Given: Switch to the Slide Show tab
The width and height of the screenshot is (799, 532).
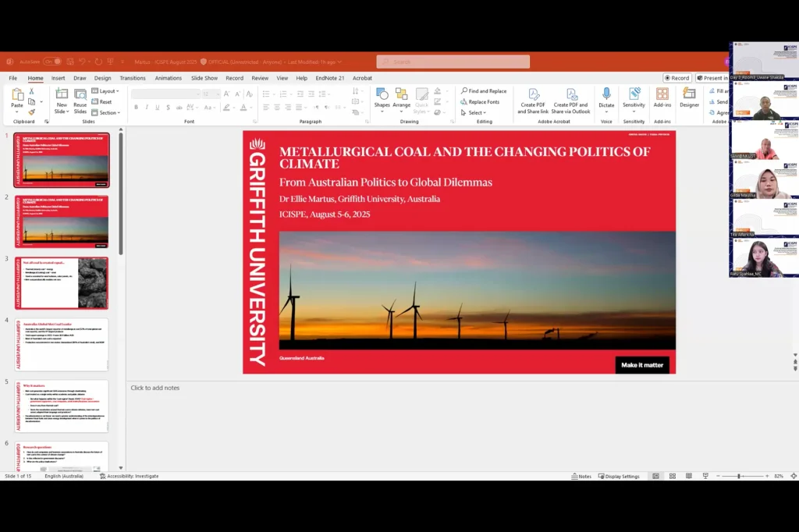Looking at the screenshot, I should pos(204,78).
